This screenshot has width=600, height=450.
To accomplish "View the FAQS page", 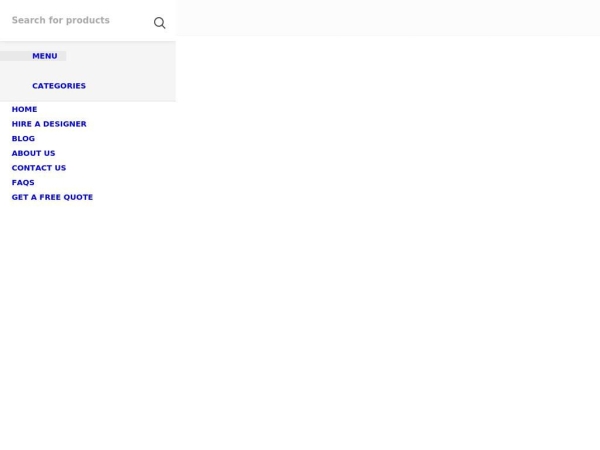I will pyautogui.click(x=23, y=182).
